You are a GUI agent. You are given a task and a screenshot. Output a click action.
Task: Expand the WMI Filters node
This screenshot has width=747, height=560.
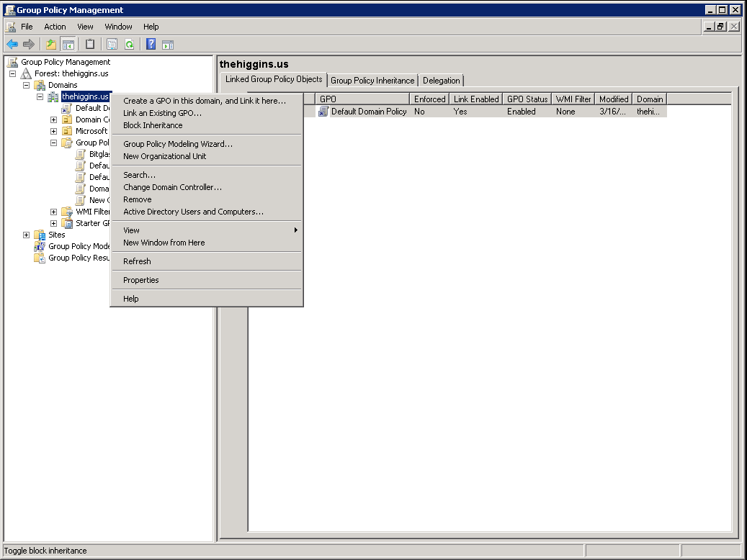tap(52, 212)
